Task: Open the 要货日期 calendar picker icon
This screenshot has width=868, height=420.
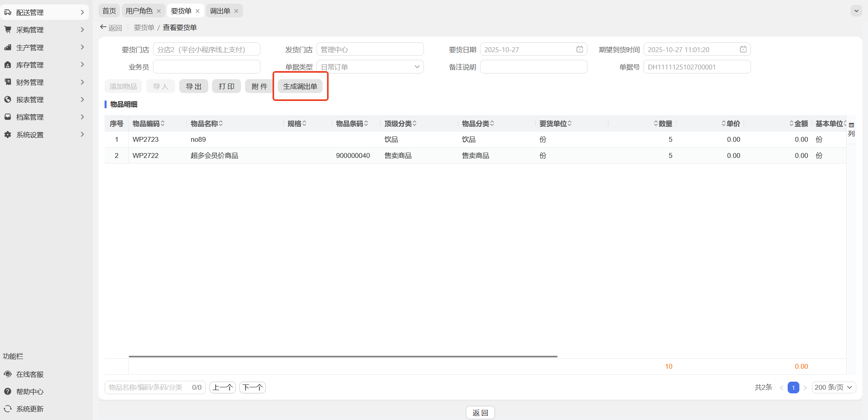Action: point(580,49)
